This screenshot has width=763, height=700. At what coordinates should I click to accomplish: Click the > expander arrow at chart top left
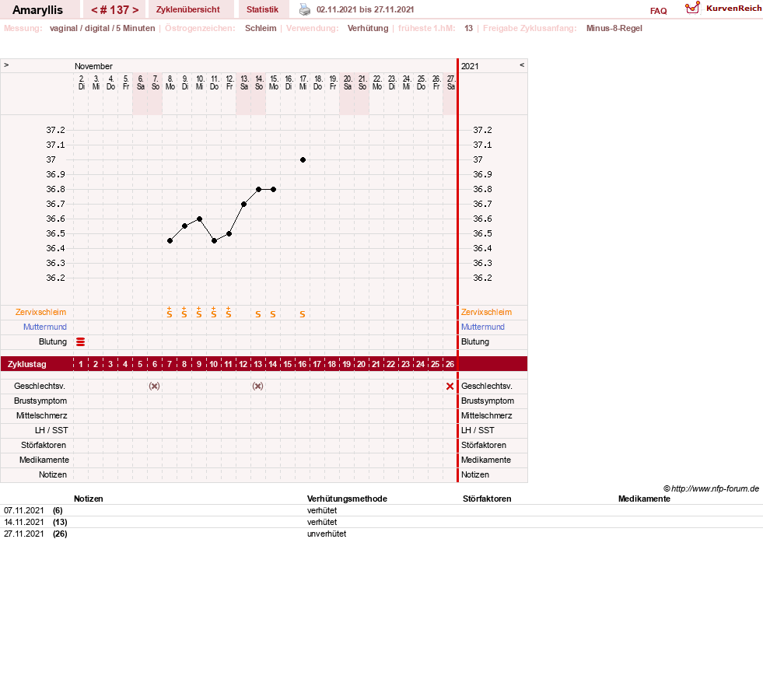(x=6, y=65)
